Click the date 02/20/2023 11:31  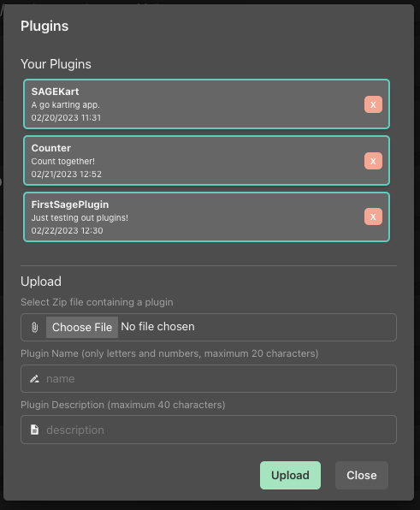pyautogui.click(x=66, y=118)
